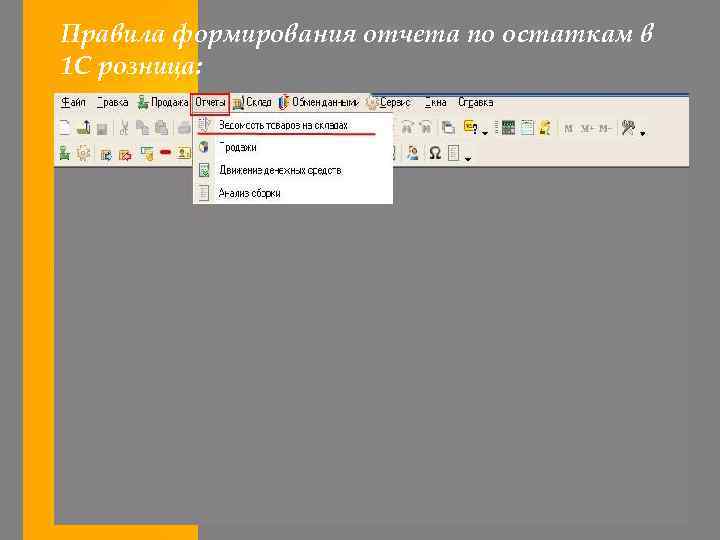This screenshot has width=720, height=540.
Task: Click the screen-with-note icon on second toolbar
Action: (146, 154)
